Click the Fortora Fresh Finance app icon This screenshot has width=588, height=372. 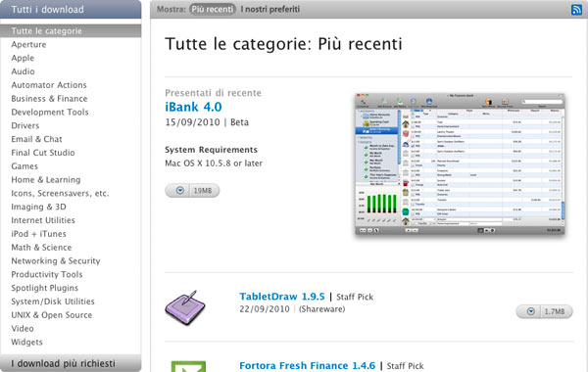point(188,366)
